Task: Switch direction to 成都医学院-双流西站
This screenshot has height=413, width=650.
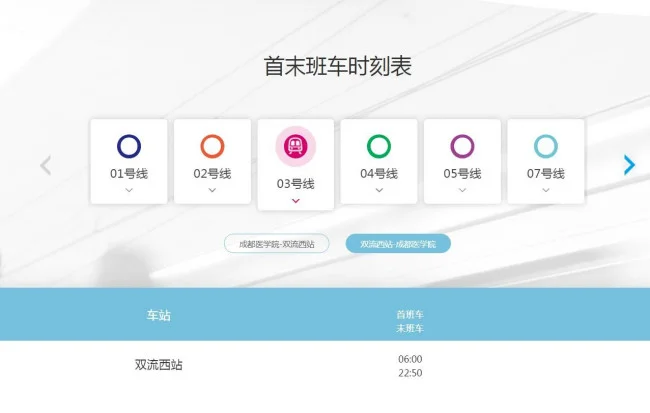Action: (x=276, y=243)
